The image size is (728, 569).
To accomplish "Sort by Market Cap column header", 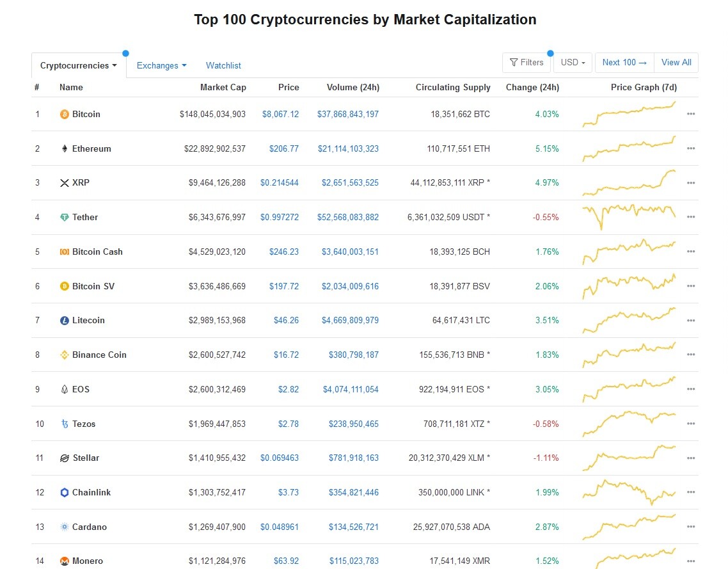I will pyautogui.click(x=223, y=87).
